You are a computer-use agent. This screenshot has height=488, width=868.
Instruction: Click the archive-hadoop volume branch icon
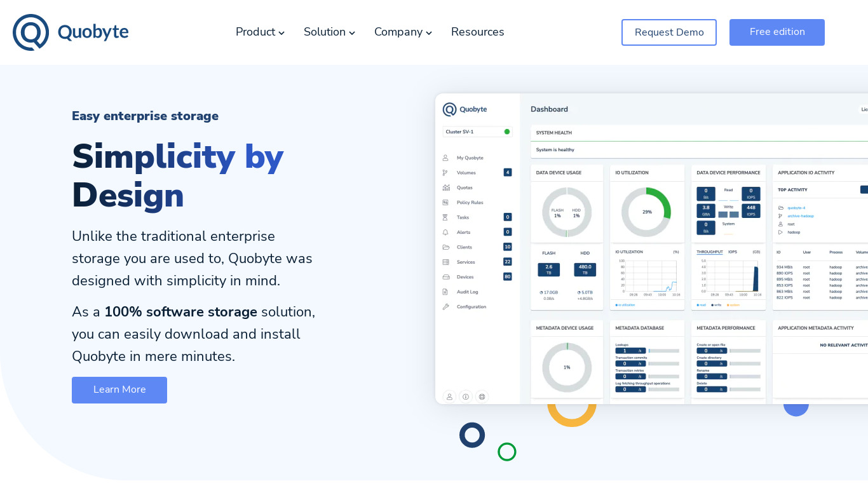(x=780, y=216)
